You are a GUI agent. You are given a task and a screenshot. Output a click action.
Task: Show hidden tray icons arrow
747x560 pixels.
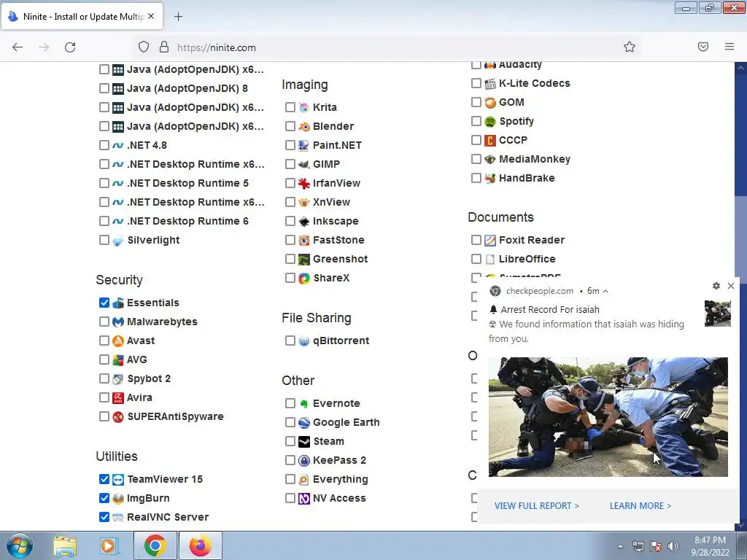pyautogui.click(x=620, y=546)
